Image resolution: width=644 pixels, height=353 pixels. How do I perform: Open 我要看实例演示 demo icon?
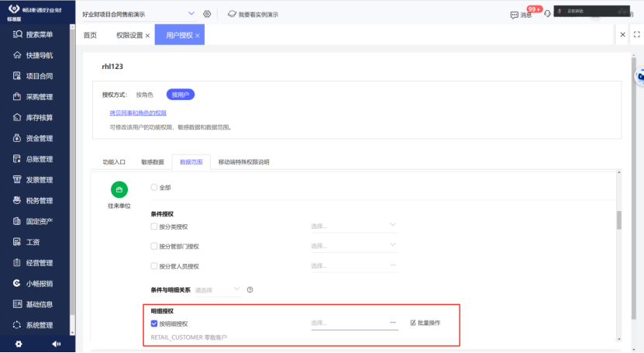232,14
